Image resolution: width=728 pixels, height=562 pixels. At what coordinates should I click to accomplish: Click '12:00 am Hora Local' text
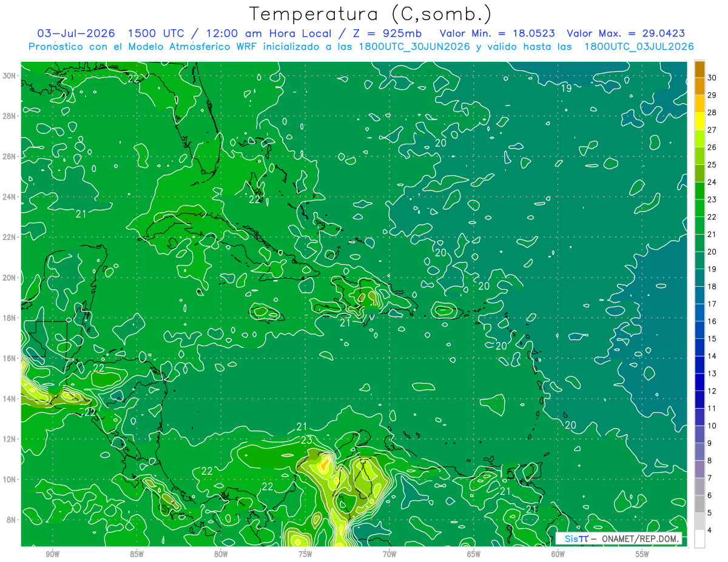pos(268,33)
